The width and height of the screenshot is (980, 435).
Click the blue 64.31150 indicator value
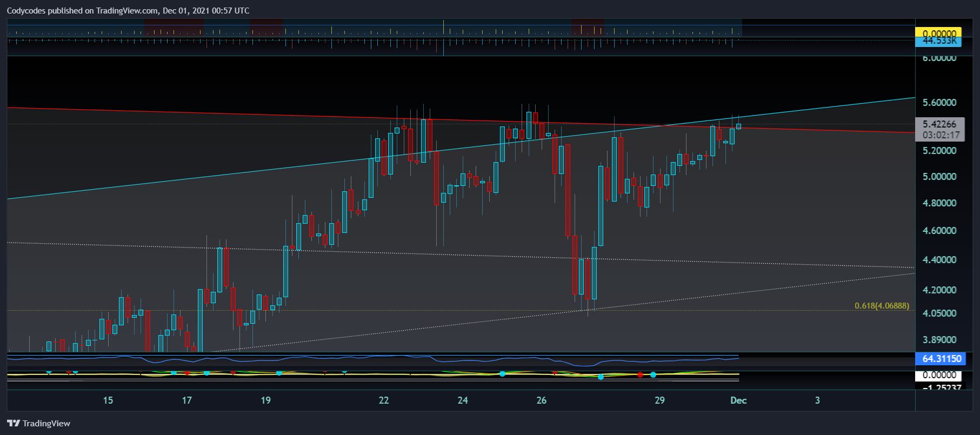[x=941, y=359]
